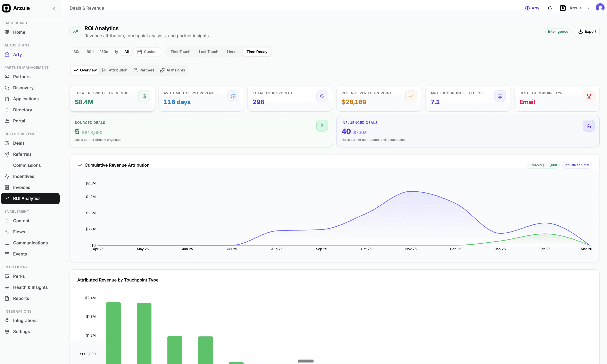Open Health & Insights section
This screenshot has height=364, width=607.
click(30, 287)
